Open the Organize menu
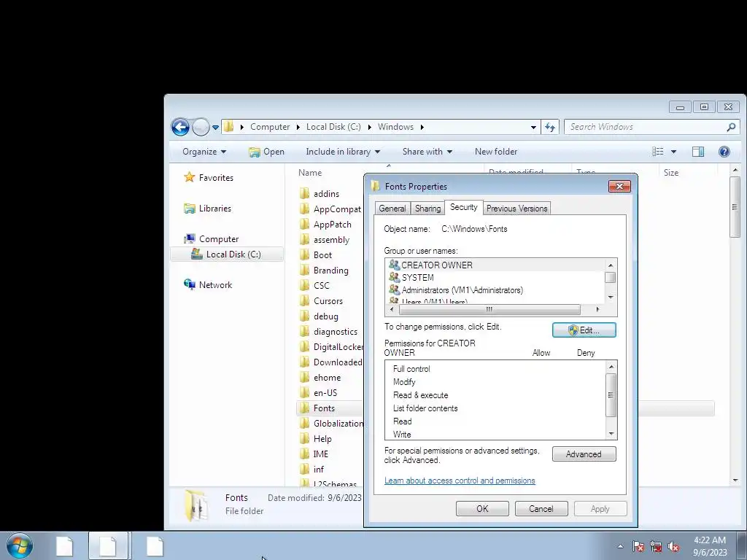 204,152
